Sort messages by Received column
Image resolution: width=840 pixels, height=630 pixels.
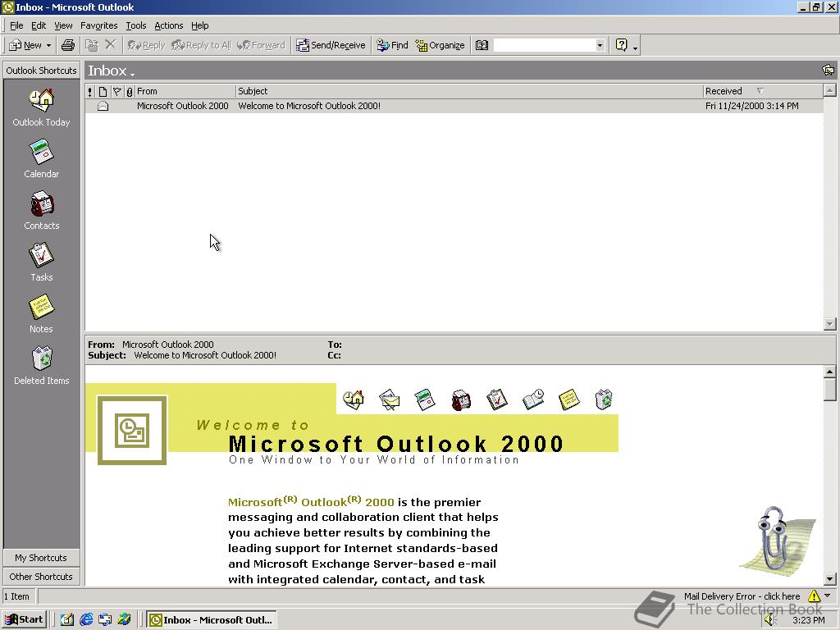pyautogui.click(x=763, y=91)
